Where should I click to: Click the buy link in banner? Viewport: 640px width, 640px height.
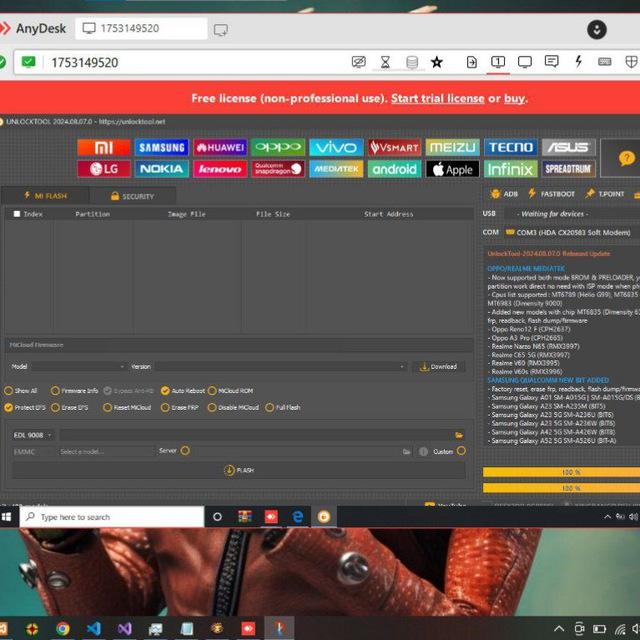click(514, 98)
